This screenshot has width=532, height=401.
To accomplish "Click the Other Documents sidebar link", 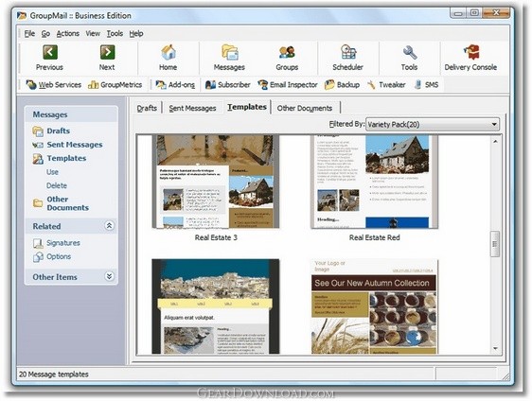I will [68, 203].
